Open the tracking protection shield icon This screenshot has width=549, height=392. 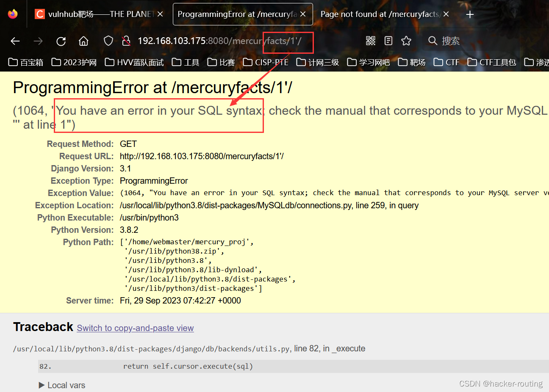[108, 41]
